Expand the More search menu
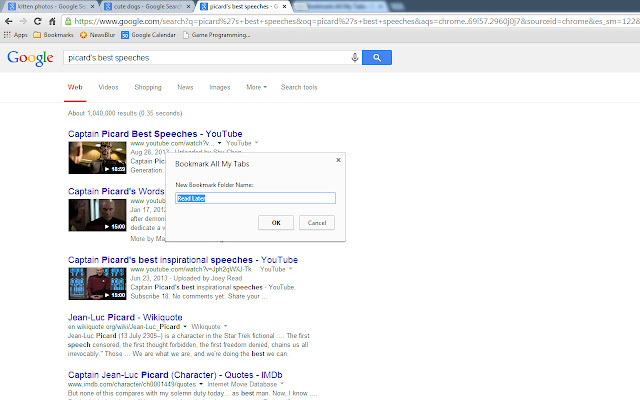This screenshot has width=640, height=400. pos(256,87)
